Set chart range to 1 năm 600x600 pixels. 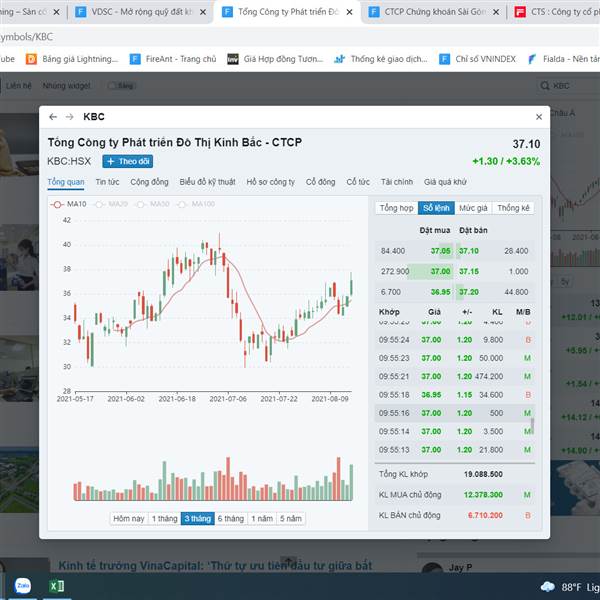coord(262,519)
